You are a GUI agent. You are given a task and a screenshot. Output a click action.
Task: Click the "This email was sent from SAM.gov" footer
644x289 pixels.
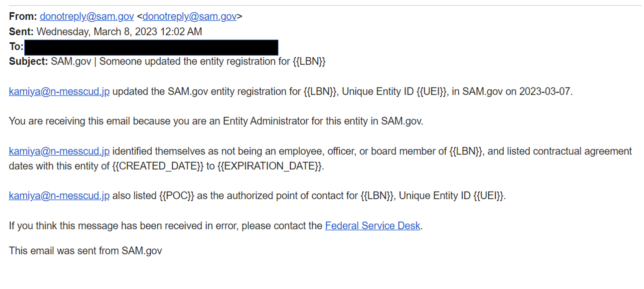85,251
